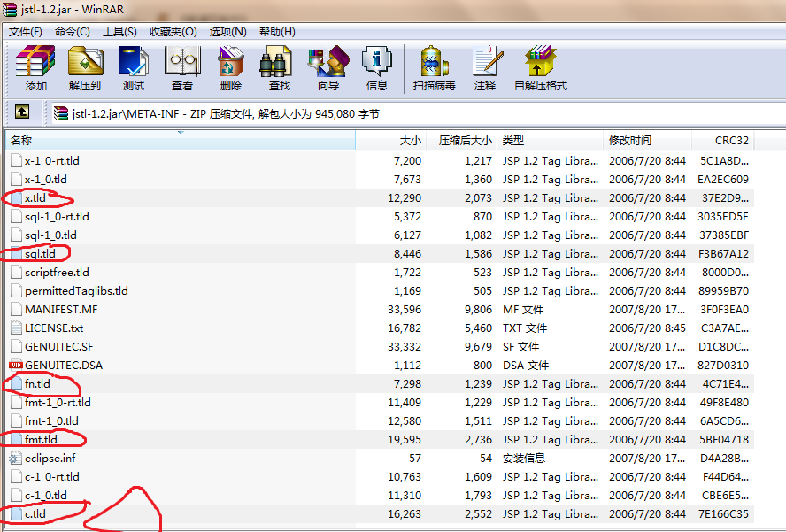Select file sql-1_0.tld
Screen dimensions: 786x532
coord(50,235)
